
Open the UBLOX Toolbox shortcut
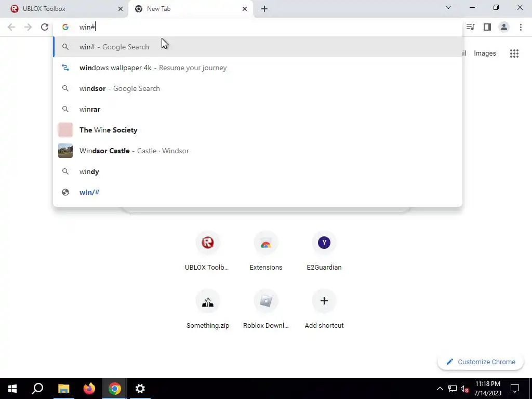(207, 251)
